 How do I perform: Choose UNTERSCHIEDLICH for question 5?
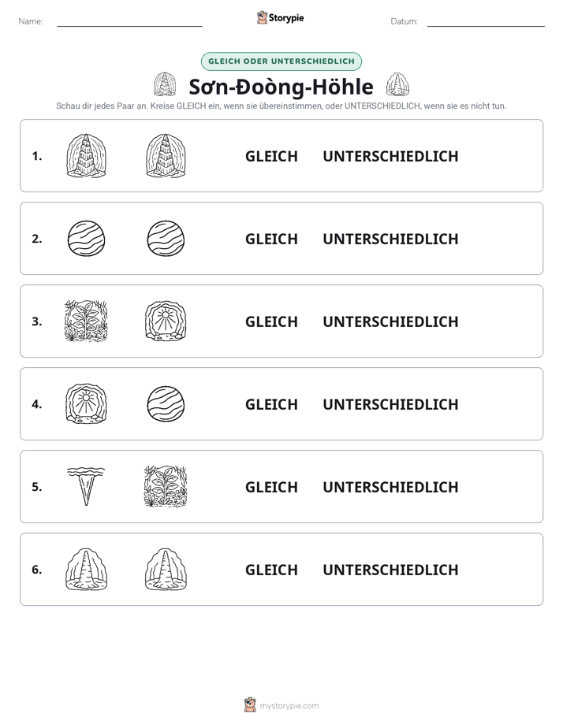[x=390, y=487]
